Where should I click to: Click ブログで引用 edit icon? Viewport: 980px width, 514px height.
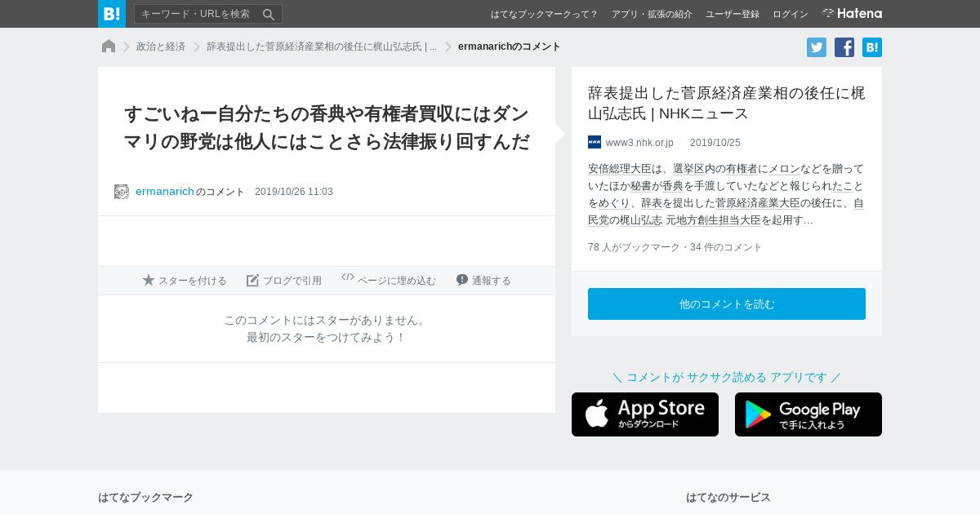(253, 280)
